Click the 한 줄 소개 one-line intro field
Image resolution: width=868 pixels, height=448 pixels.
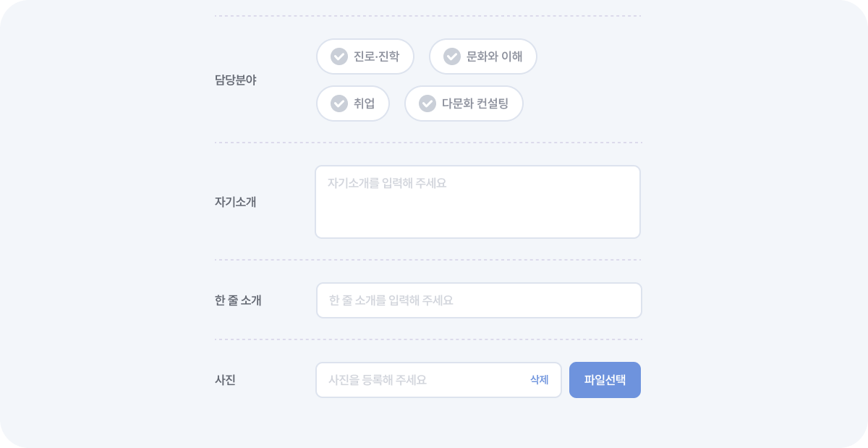pos(479,300)
